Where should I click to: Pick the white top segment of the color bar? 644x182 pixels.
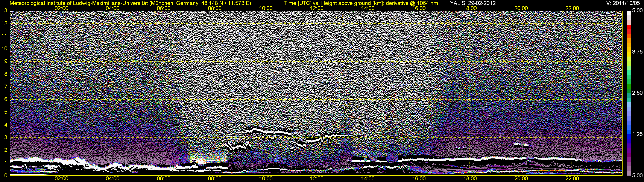[629, 13]
